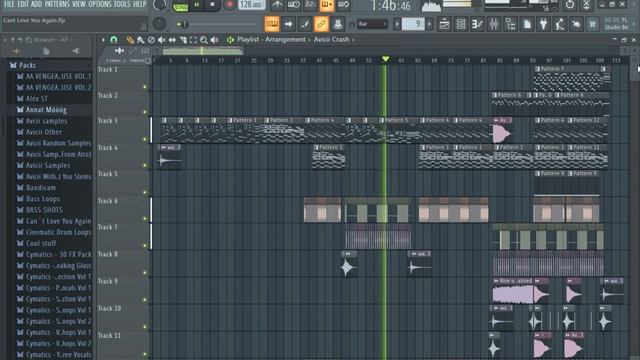Toggle the highlighted overdub/blend recording icon
This screenshot has height=360, width=640.
click(327, 5)
